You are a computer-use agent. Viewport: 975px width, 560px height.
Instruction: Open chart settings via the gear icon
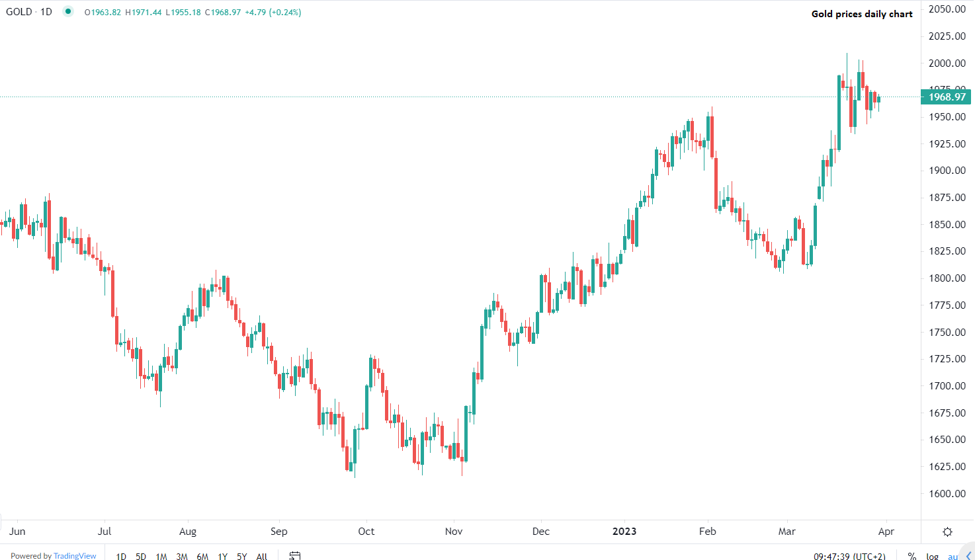pos(947,531)
